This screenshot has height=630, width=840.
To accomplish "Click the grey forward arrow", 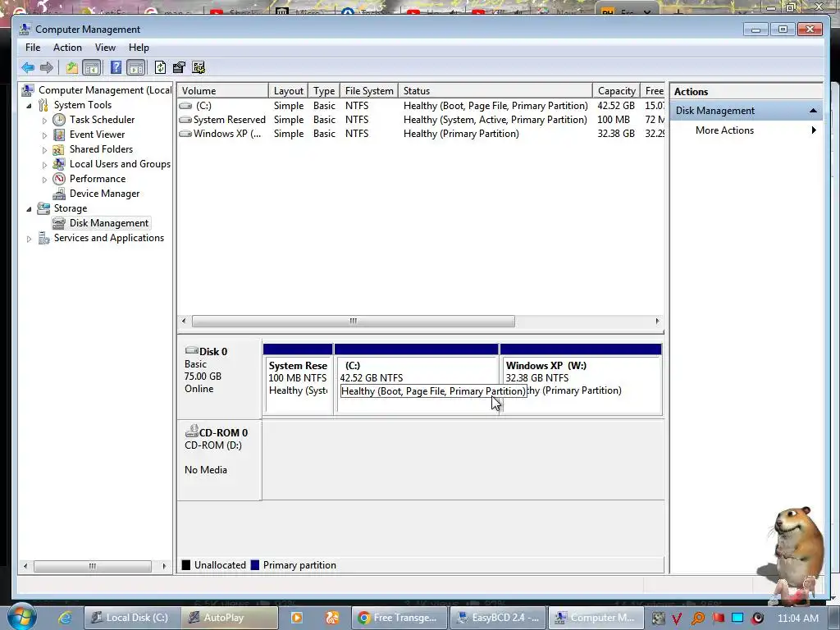I will coord(47,67).
